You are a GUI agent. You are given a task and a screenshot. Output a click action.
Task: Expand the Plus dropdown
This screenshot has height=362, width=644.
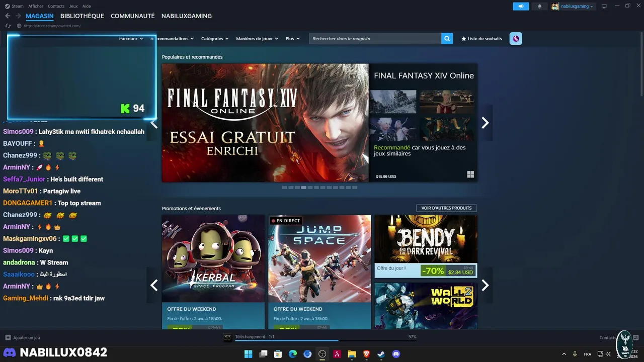tap(292, 39)
